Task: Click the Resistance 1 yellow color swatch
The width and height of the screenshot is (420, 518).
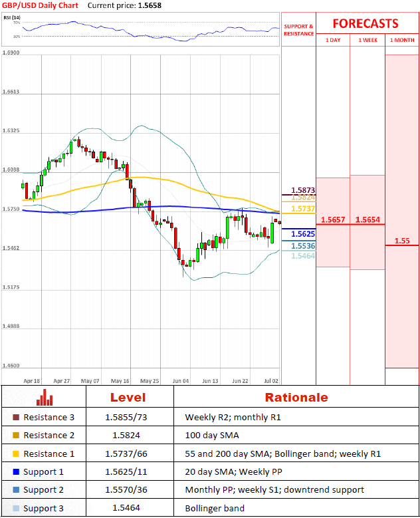Action: pyautogui.click(x=16, y=453)
